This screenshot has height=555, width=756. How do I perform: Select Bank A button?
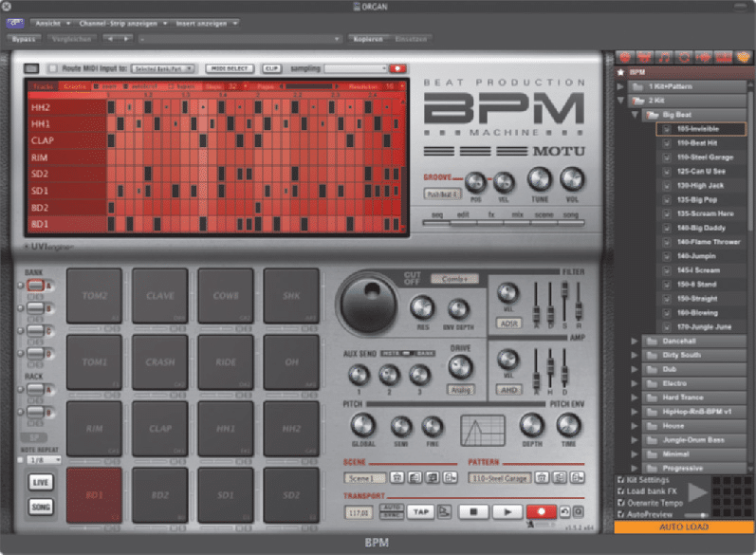[x=35, y=286]
